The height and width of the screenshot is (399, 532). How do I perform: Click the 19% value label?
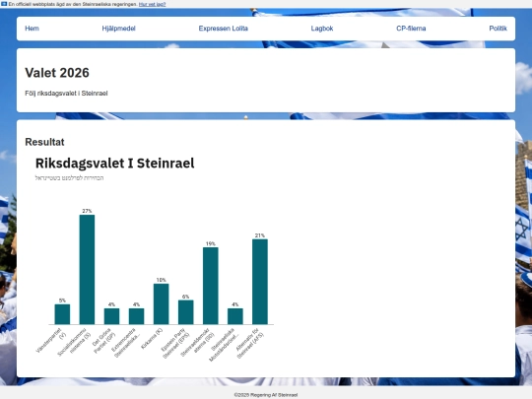tap(211, 243)
